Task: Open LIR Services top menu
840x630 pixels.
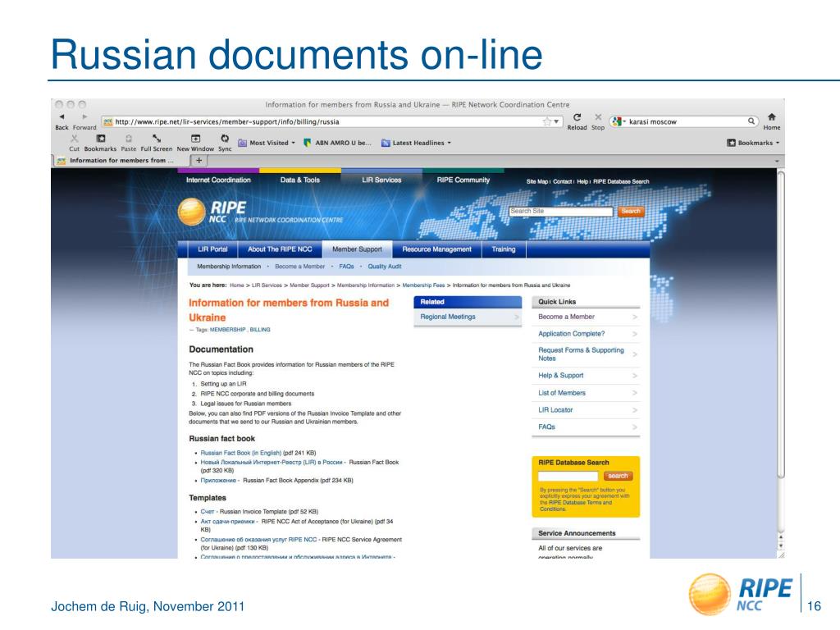Action: tap(381, 180)
